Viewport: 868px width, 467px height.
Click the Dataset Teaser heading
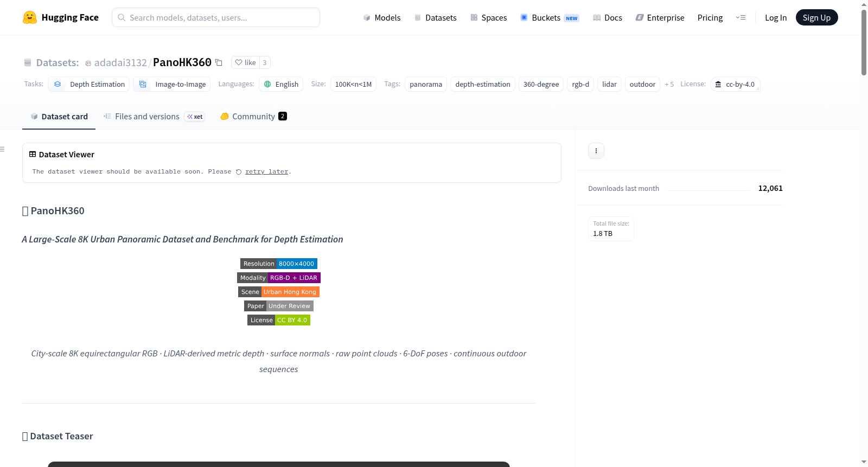click(x=58, y=436)
